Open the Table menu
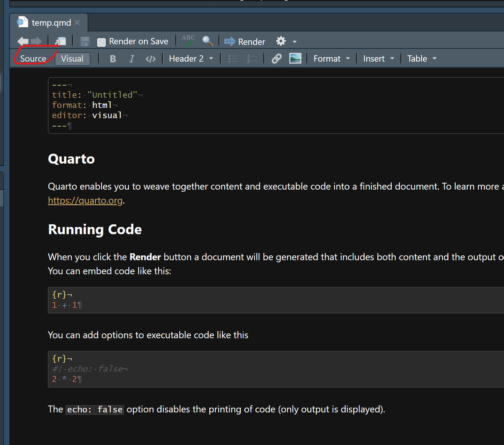 tap(422, 59)
